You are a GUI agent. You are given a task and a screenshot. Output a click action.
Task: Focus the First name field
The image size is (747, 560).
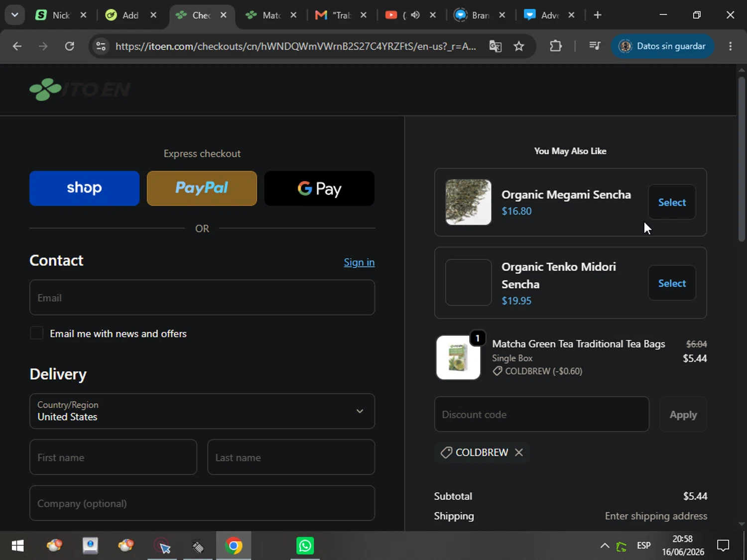(x=113, y=457)
